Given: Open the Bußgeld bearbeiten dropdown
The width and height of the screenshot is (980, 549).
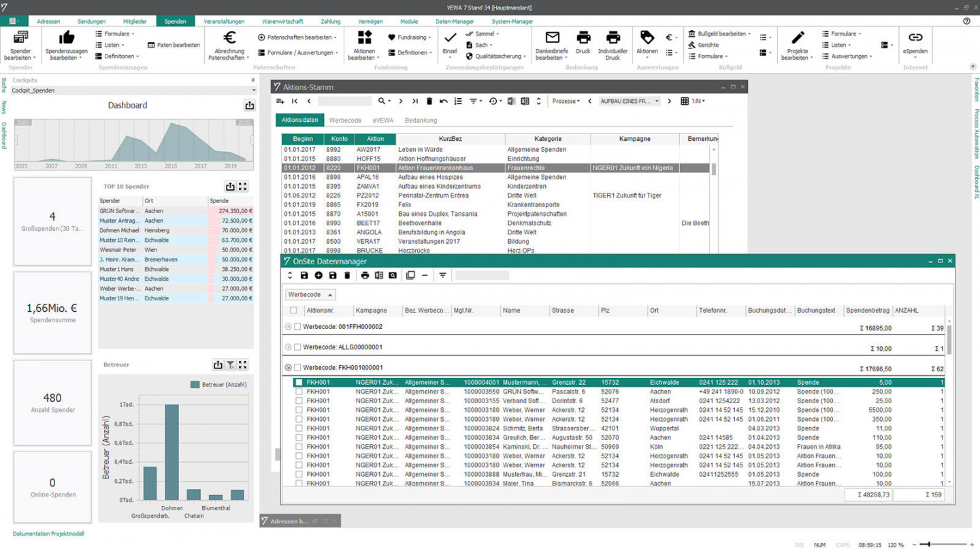Looking at the screenshot, I should 719,33.
